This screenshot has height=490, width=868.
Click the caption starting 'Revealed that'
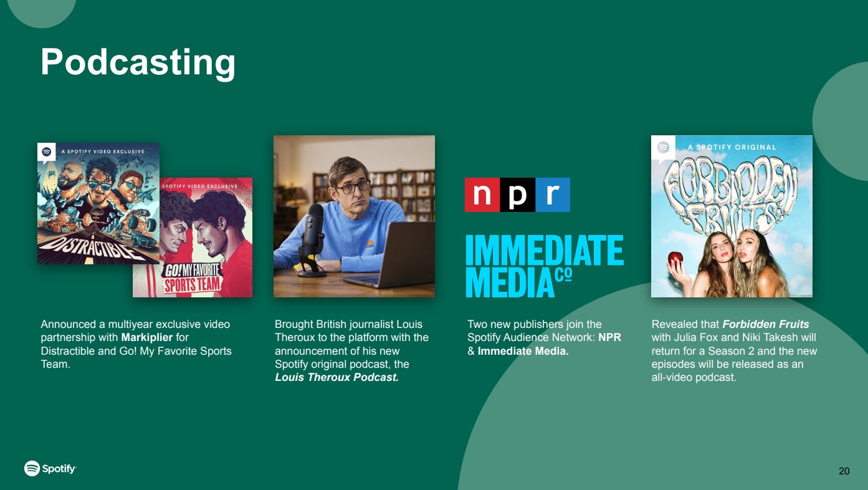coord(734,351)
